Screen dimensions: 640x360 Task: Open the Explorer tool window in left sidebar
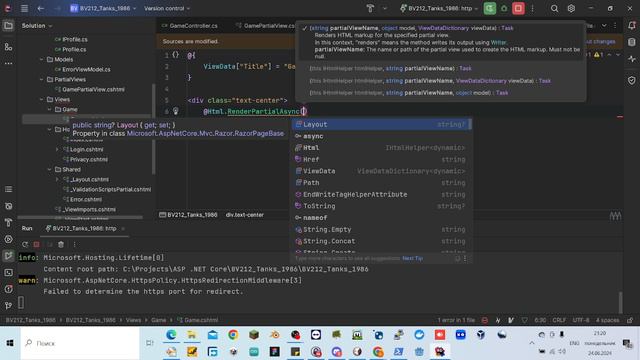[8, 26]
